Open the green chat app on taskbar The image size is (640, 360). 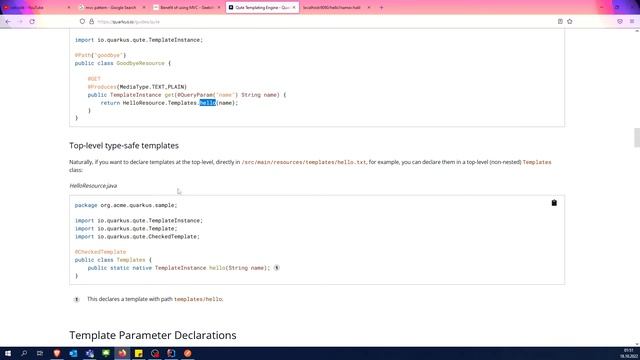106,353
